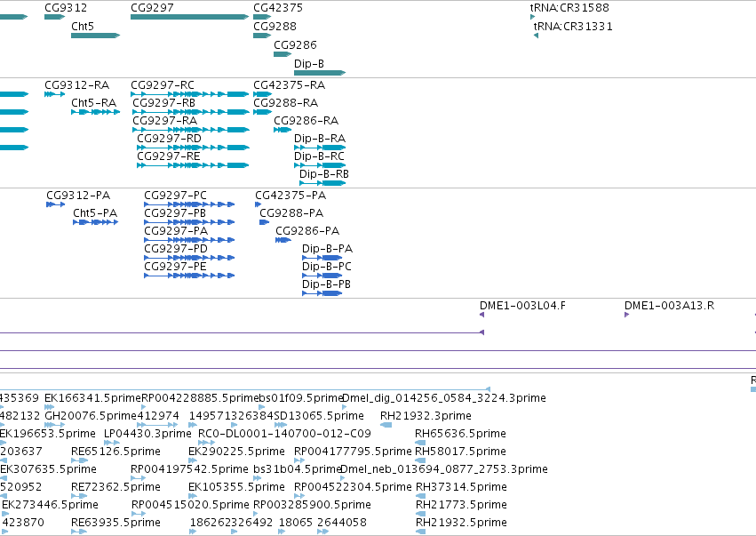Click the EK290225.5prime EST label
756x536 pixels.
236,452
